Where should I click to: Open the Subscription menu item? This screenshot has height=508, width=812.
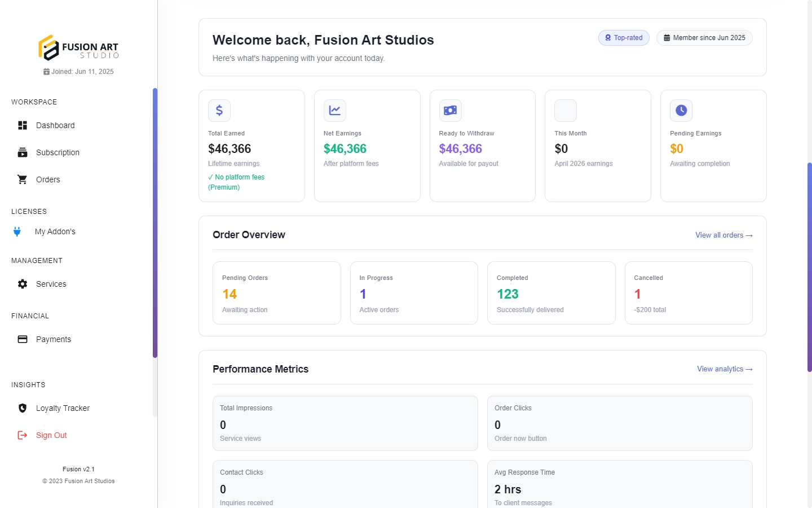click(x=58, y=152)
